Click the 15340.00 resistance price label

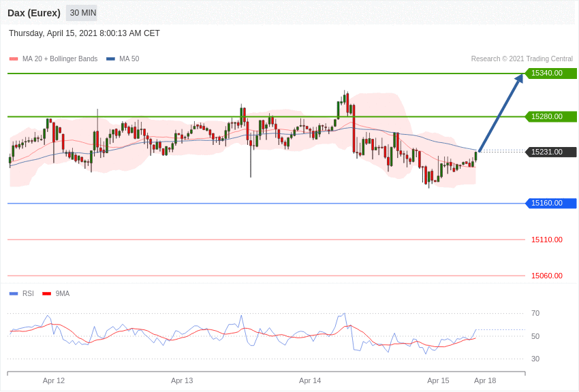click(551, 73)
